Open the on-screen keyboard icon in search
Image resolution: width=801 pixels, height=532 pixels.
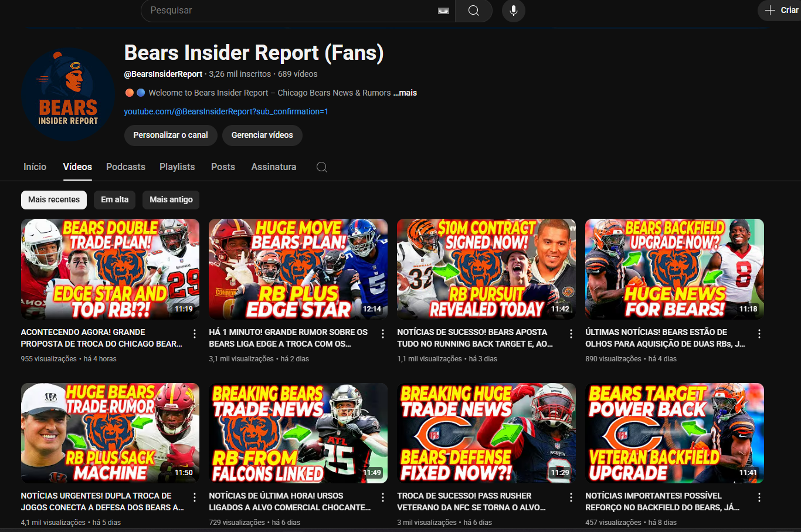[x=444, y=11]
